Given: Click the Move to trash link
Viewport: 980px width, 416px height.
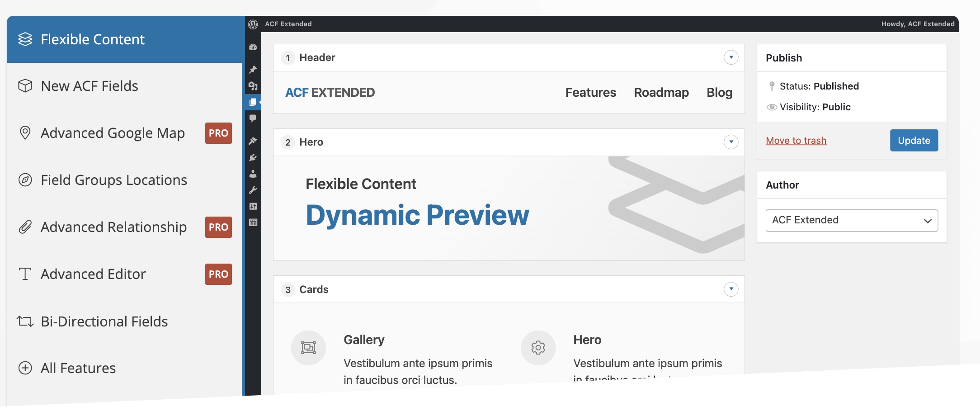Looking at the screenshot, I should pos(796,141).
